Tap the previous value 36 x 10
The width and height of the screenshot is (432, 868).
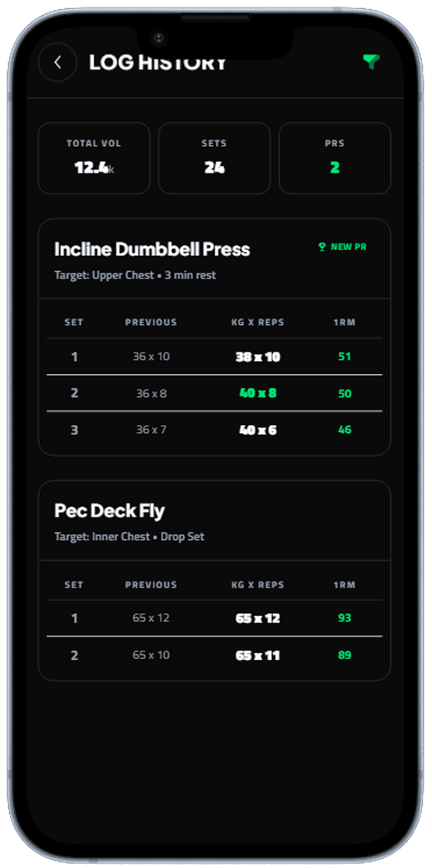151,356
